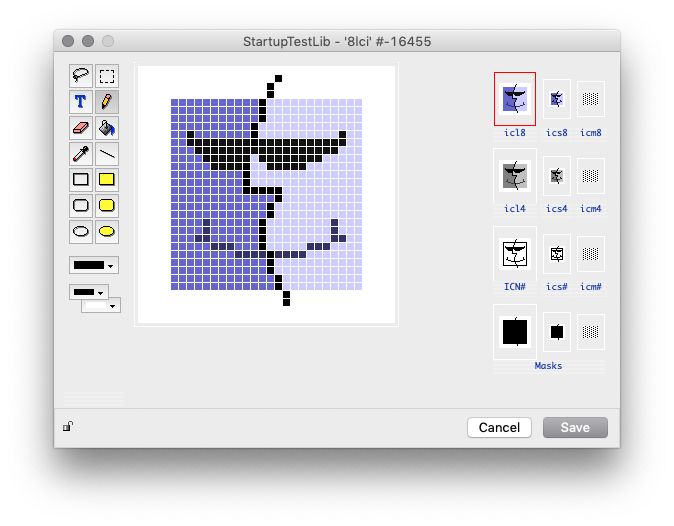Select the ics8 small icon thumbnail
The width and height of the screenshot is (674, 526).
(x=557, y=99)
